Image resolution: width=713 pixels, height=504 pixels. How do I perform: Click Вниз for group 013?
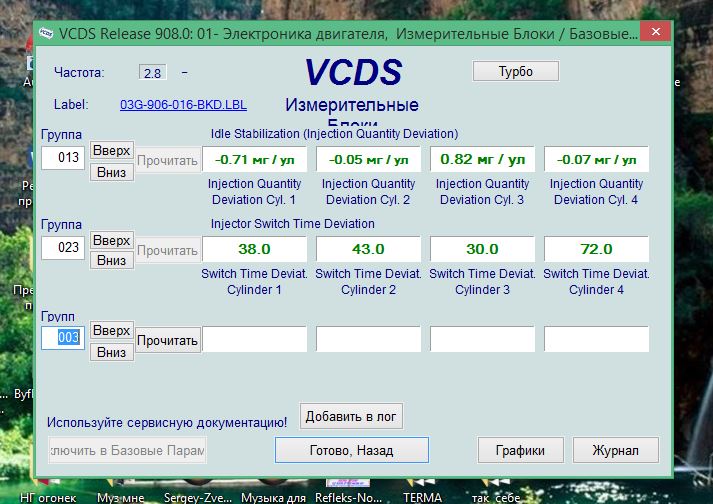[x=111, y=171]
